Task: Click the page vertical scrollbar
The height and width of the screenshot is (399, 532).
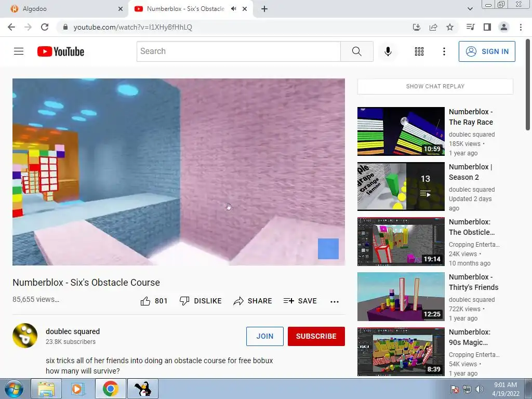Action: (x=528, y=85)
